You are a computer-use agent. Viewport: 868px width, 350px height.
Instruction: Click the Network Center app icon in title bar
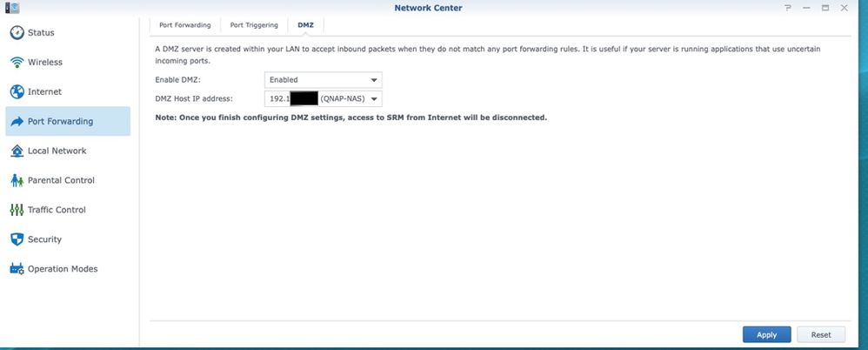11,8
